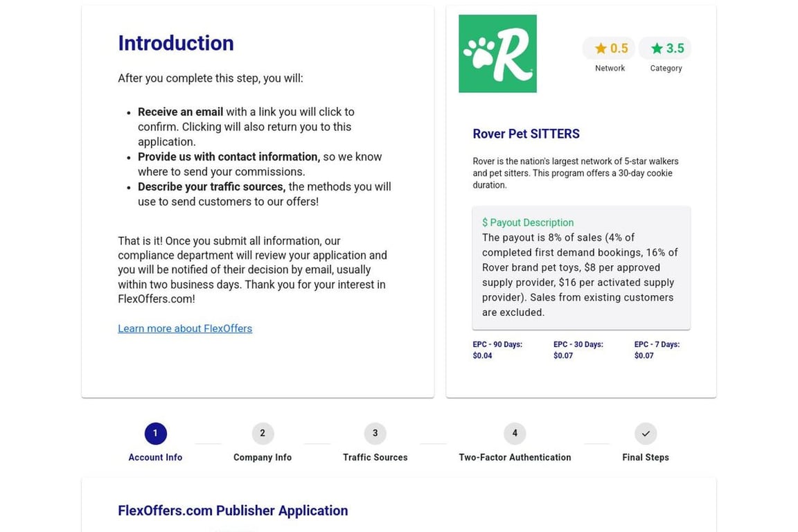The height and width of the screenshot is (532, 798).
Task: Click the Category 3.5 star rating badge
Action: coord(665,48)
